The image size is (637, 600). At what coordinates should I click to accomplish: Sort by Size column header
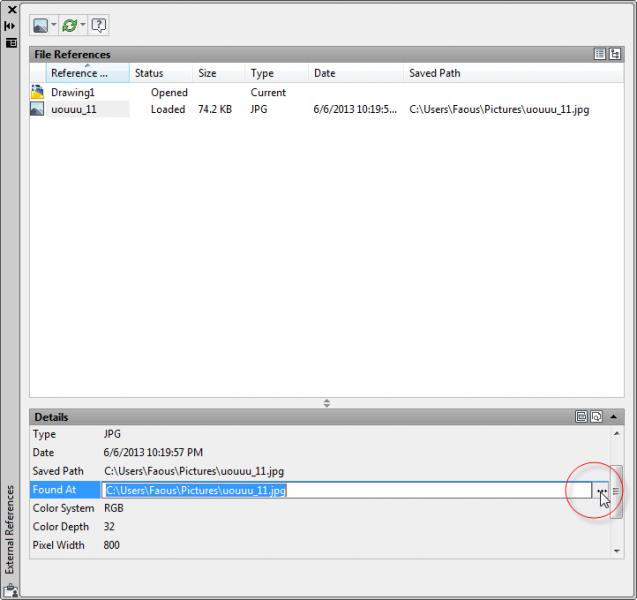219,73
